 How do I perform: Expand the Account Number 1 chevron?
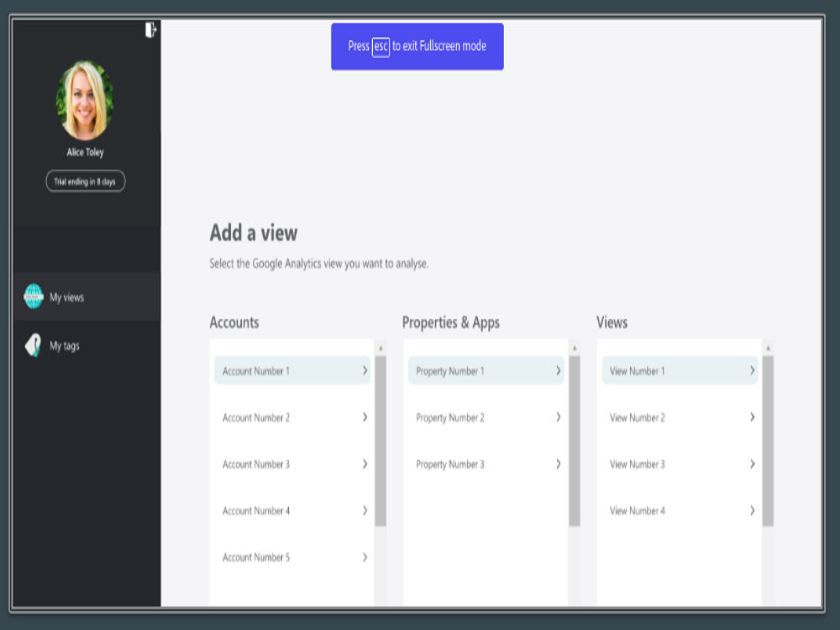(x=365, y=370)
